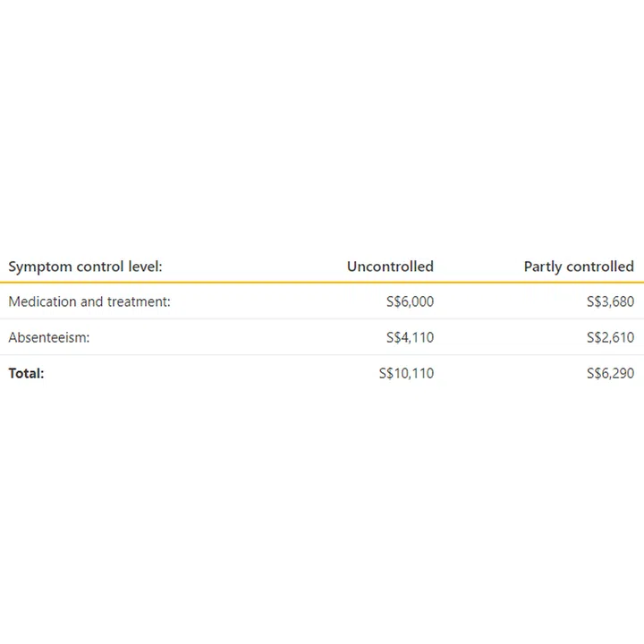Select the S$3,680 partly controlled medication cost
The image size is (644, 644).
[x=610, y=302]
